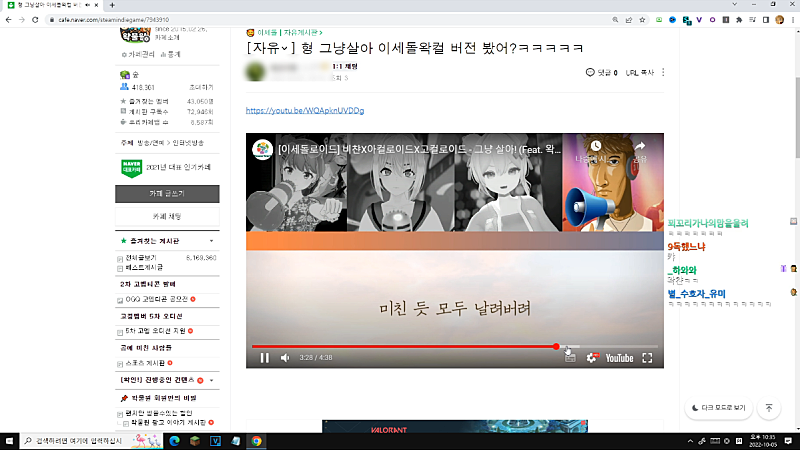Click the browser Back arrow

click(x=8, y=20)
